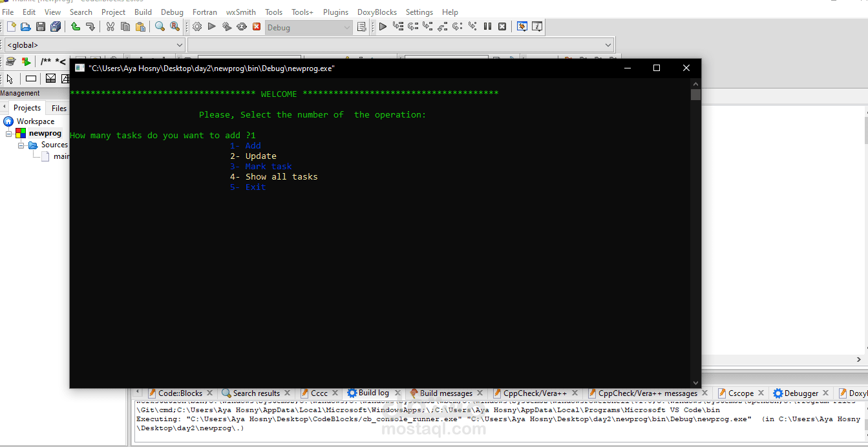The image size is (868, 447).
Task: Click the Paste clipboard icon
Action: (140, 26)
